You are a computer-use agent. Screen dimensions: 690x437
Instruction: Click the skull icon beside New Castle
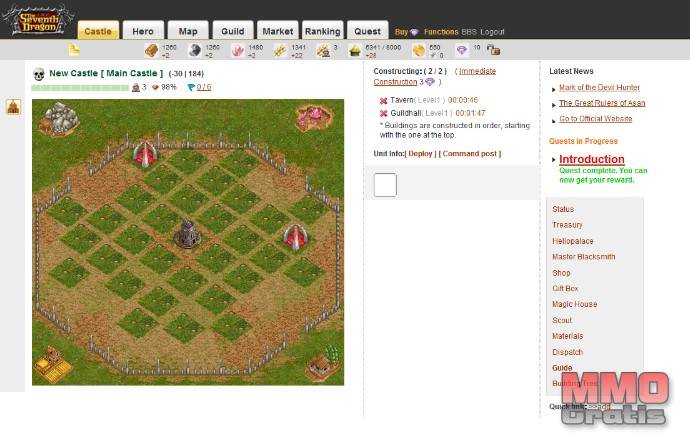pyautogui.click(x=39, y=74)
